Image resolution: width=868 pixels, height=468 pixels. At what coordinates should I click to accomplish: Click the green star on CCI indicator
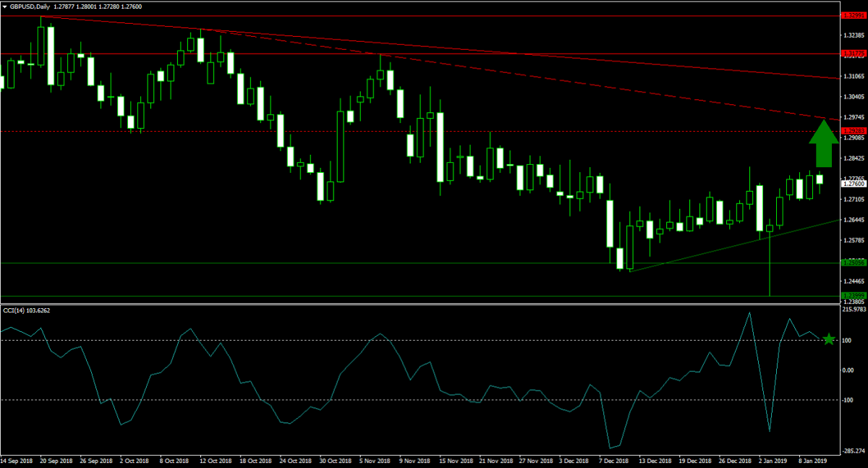[x=829, y=339]
